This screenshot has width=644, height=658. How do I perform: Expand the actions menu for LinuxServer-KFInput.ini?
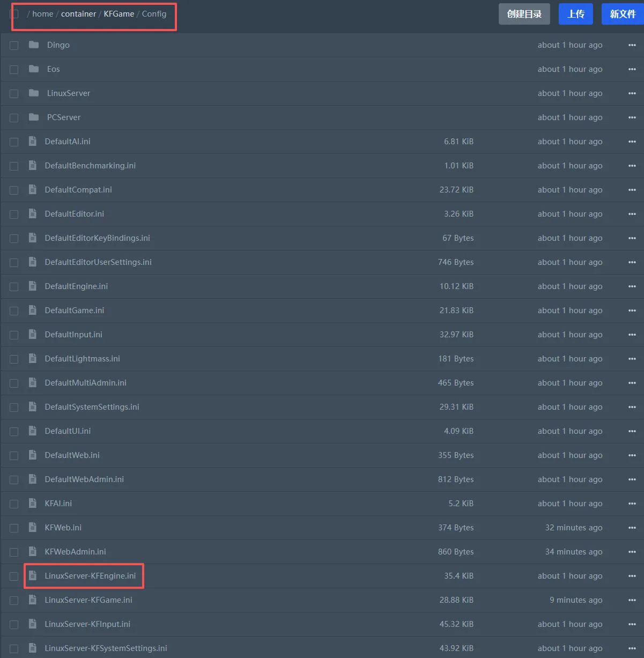click(x=632, y=624)
